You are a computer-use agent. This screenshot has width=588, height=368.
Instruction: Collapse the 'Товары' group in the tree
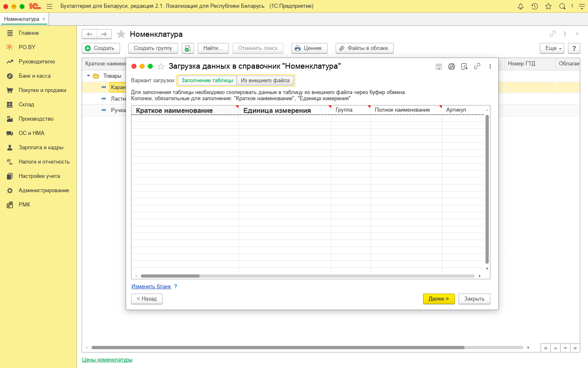pos(88,76)
